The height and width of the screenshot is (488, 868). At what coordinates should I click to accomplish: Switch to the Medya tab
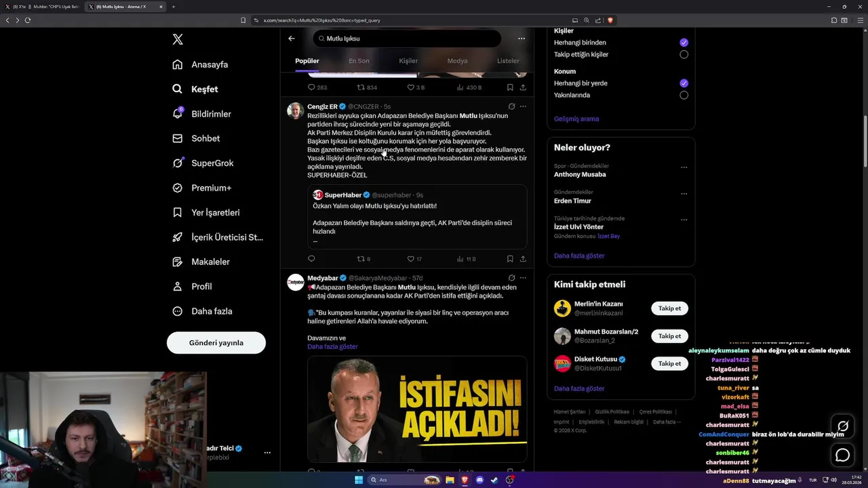(457, 61)
